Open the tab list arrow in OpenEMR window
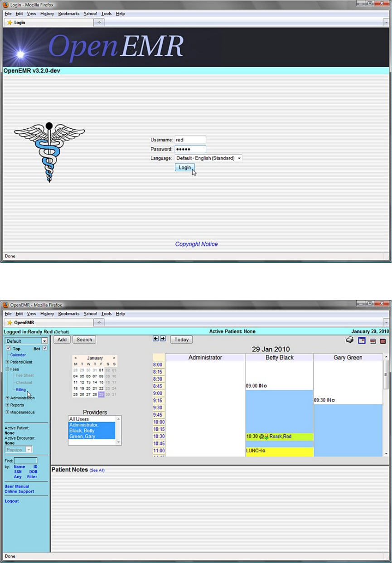The height and width of the screenshot is (563, 392). (386, 322)
